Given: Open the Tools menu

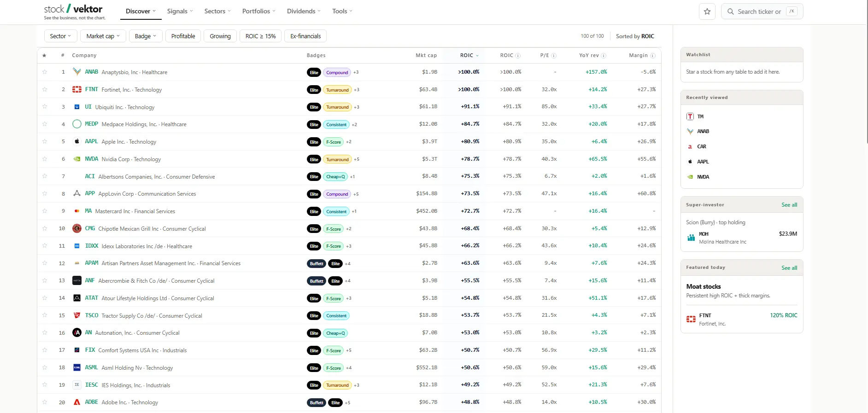Looking at the screenshot, I should (x=342, y=11).
